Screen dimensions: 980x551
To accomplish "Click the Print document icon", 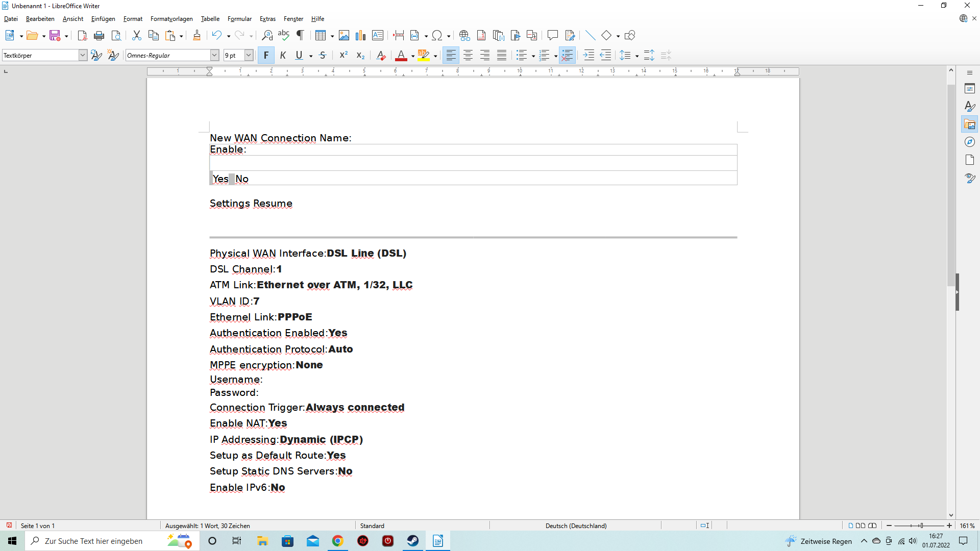I will 99,36.
